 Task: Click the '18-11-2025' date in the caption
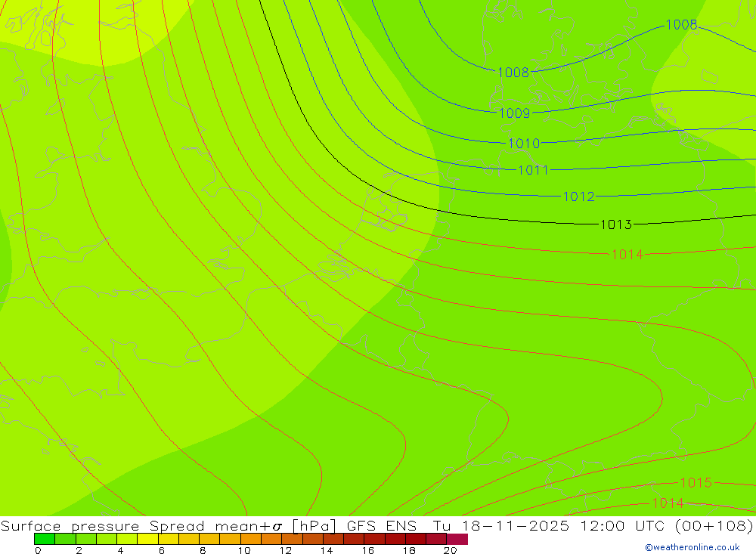pyautogui.click(x=516, y=525)
